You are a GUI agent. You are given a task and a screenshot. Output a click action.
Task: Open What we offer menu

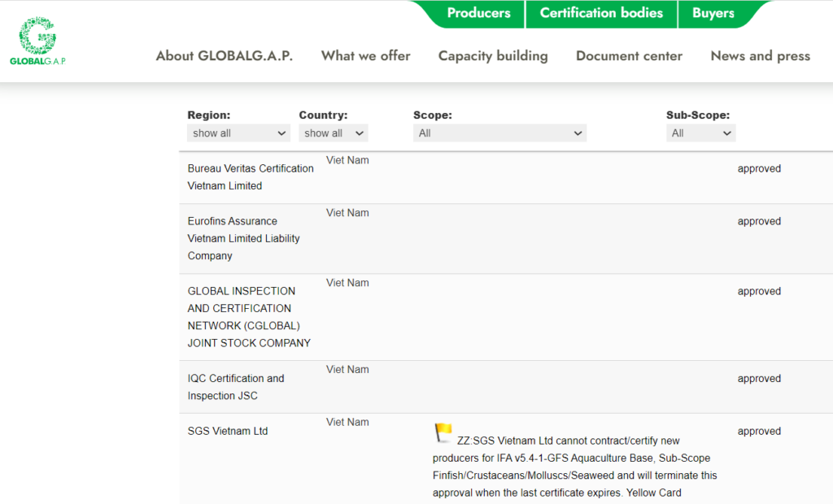click(365, 56)
